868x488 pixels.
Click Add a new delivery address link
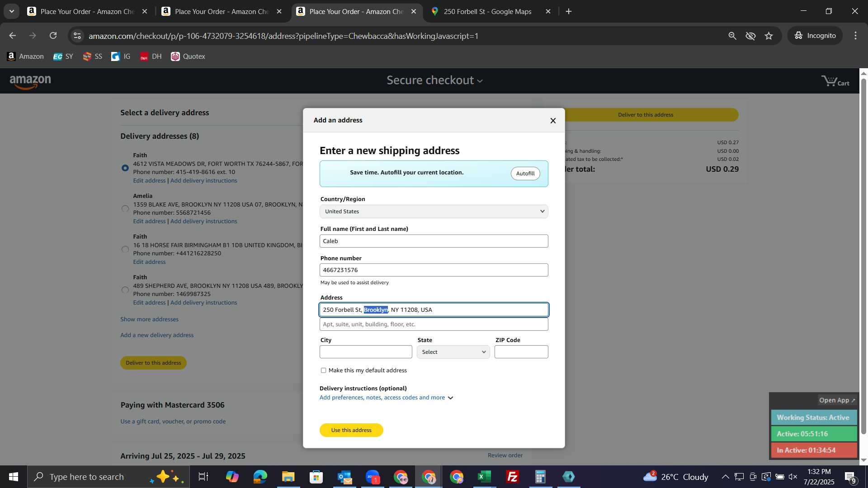click(x=157, y=335)
